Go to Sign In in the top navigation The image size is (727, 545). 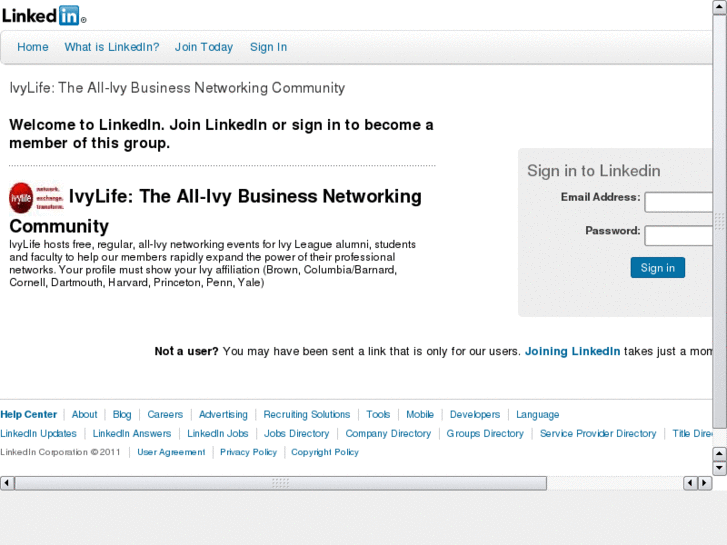(268, 47)
